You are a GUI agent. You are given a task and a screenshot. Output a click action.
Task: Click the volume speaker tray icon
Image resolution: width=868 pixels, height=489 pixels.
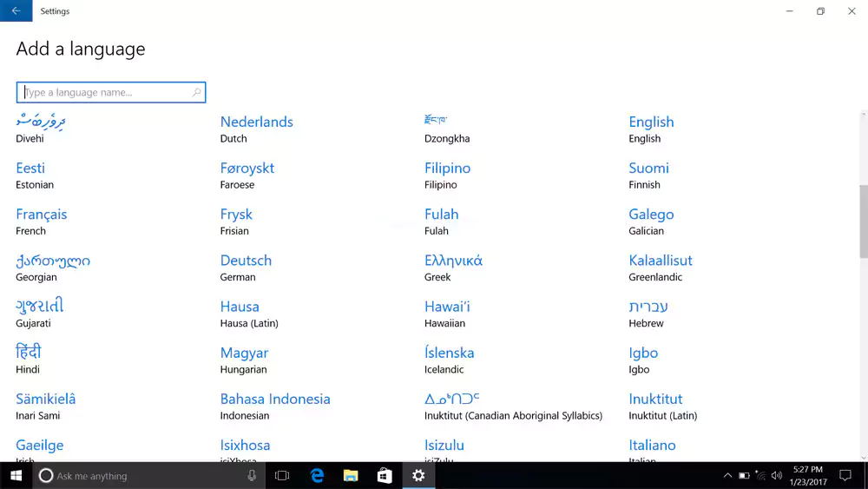tap(776, 476)
